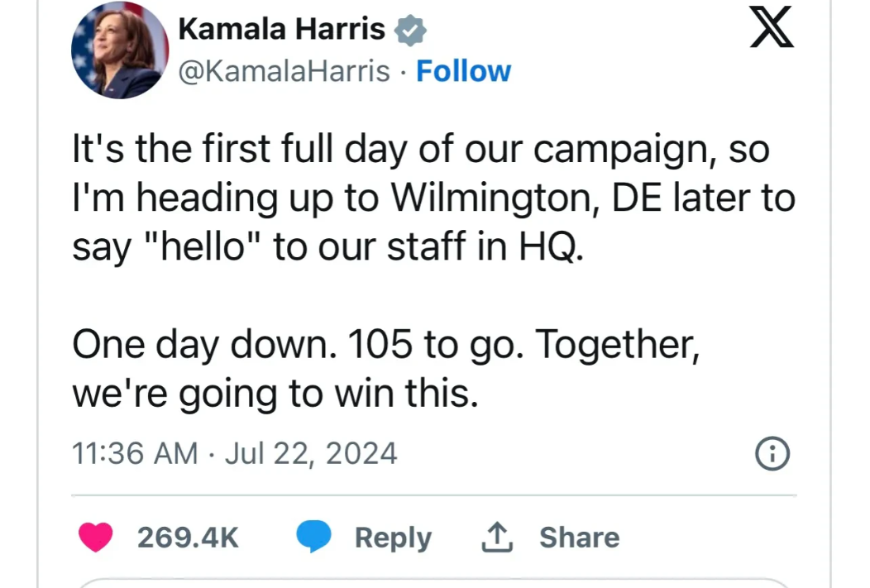
Task: Open the tweet info circle icon
Action: coord(773,454)
